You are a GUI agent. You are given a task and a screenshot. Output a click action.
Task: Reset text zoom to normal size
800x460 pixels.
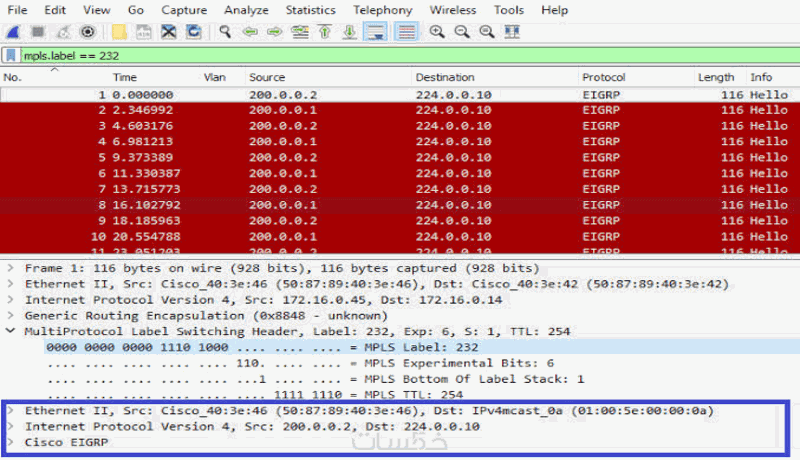click(x=487, y=32)
